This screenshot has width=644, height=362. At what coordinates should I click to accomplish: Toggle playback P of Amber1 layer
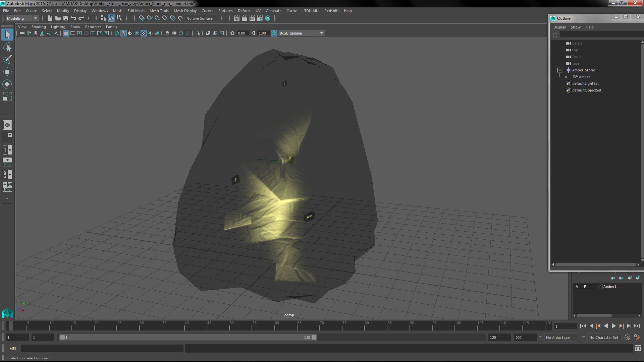[x=585, y=287]
